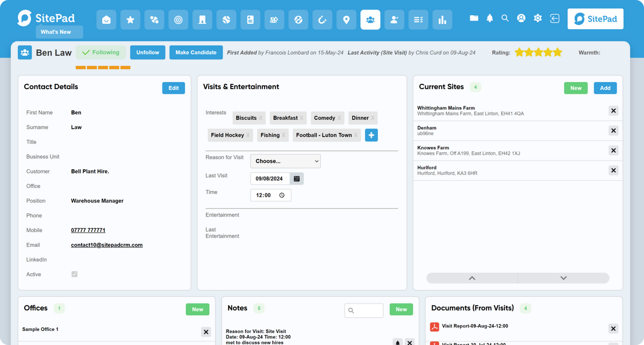The height and width of the screenshot is (345, 644).
Task: Open the What's New tab
Action: (56, 32)
